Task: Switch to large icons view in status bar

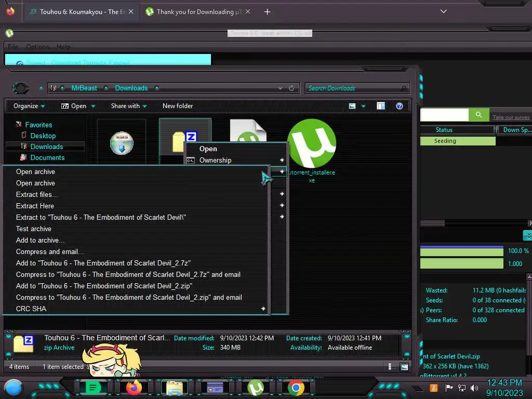Action: click(x=404, y=367)
